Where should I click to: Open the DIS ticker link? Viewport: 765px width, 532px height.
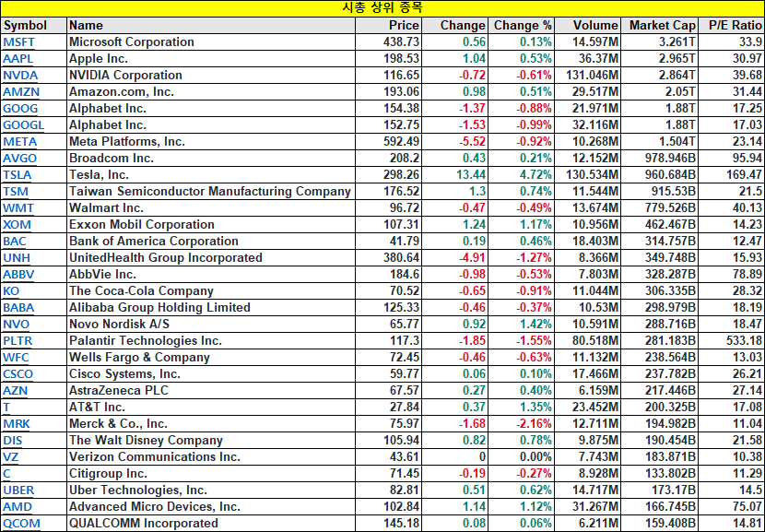[x=13, y=441]
